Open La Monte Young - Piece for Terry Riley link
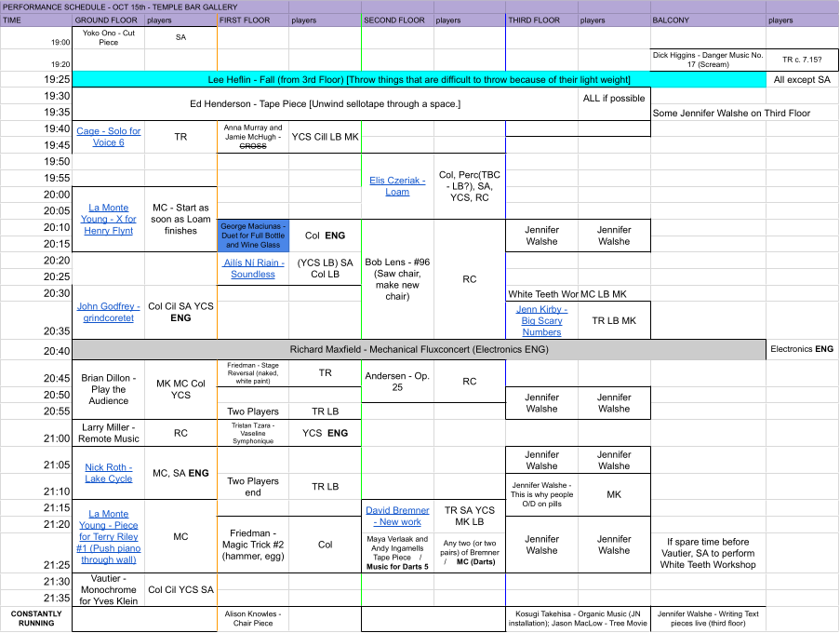This screenshot has width=840, height=633. point(108,536)
